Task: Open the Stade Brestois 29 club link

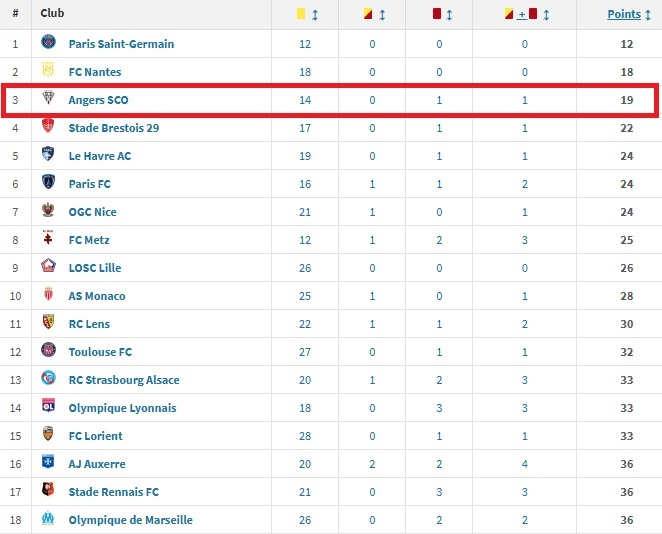Action: click(x=113, y=128)
